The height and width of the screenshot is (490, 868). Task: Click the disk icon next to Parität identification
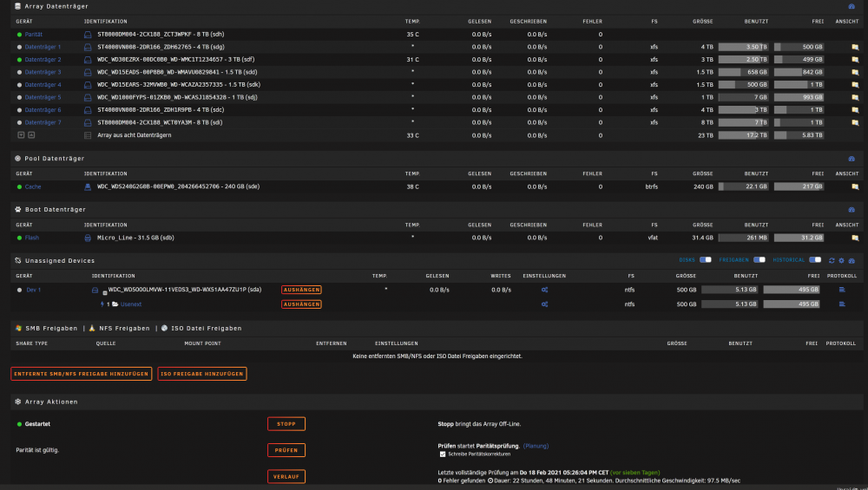pyautogui.click(x=88, y=35)
